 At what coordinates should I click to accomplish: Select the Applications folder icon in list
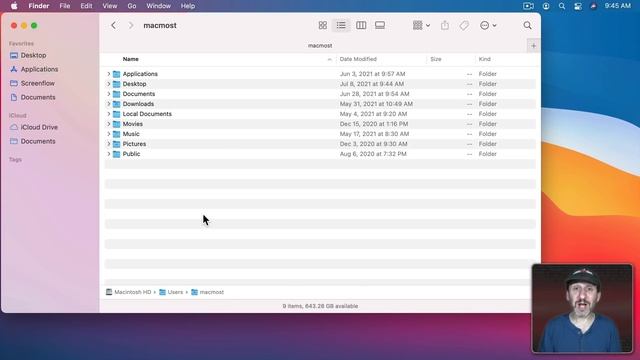116,74
